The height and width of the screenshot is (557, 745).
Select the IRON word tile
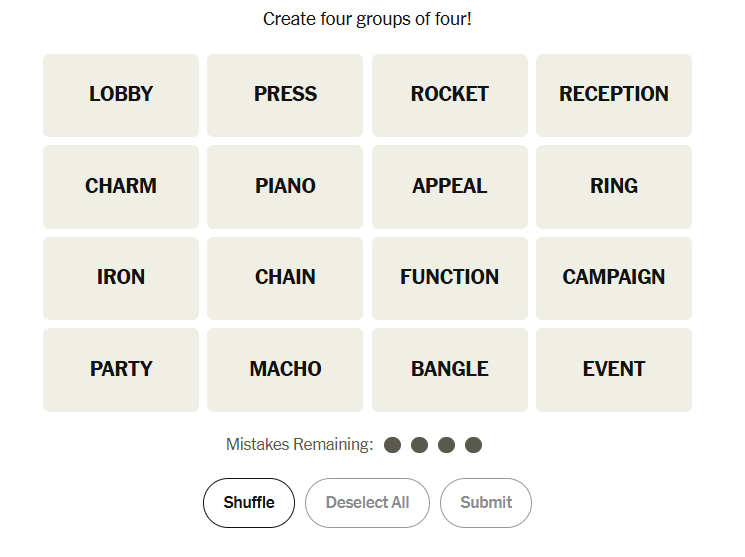pos(121,278)
